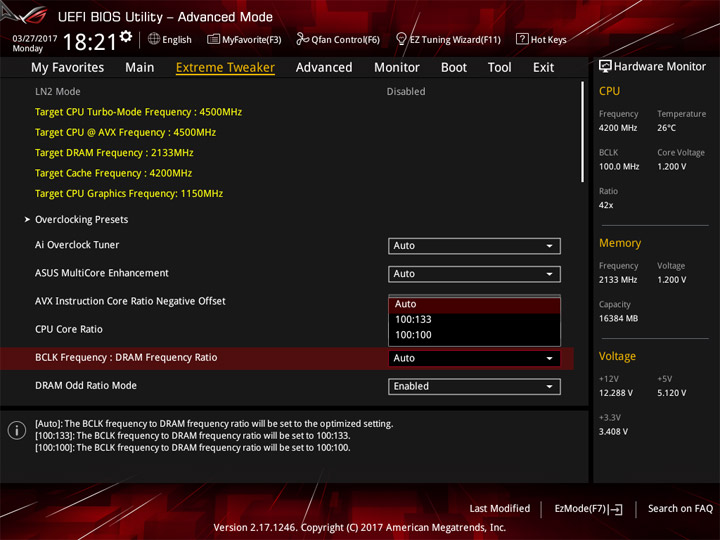Image resolution: width=720 pixels, height=540 pixels.
Task: Select the CPU Core Ratio label
Action: click(69, 329)
